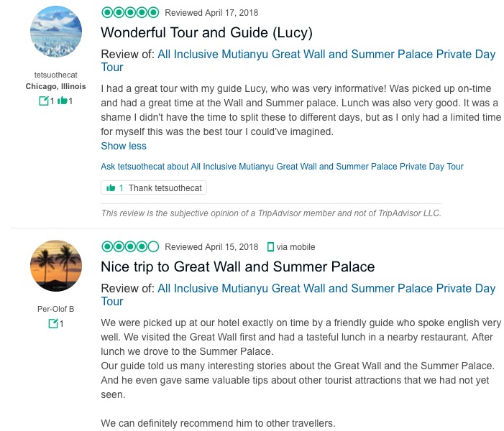Click tetsuothecat's review count icon
504x431 pixels.
pos(43,101)
